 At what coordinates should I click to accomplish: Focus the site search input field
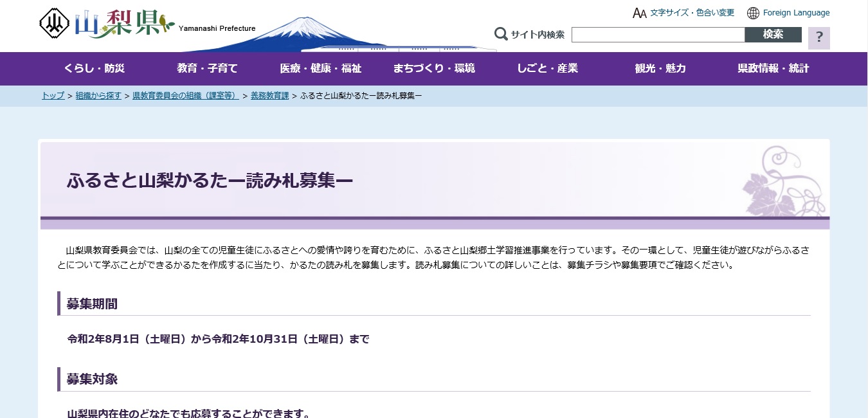[658, 35]
